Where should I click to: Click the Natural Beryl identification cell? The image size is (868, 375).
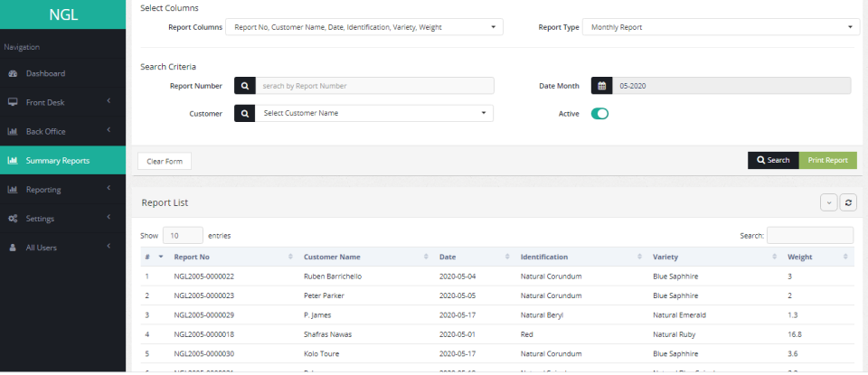(542, 315)
